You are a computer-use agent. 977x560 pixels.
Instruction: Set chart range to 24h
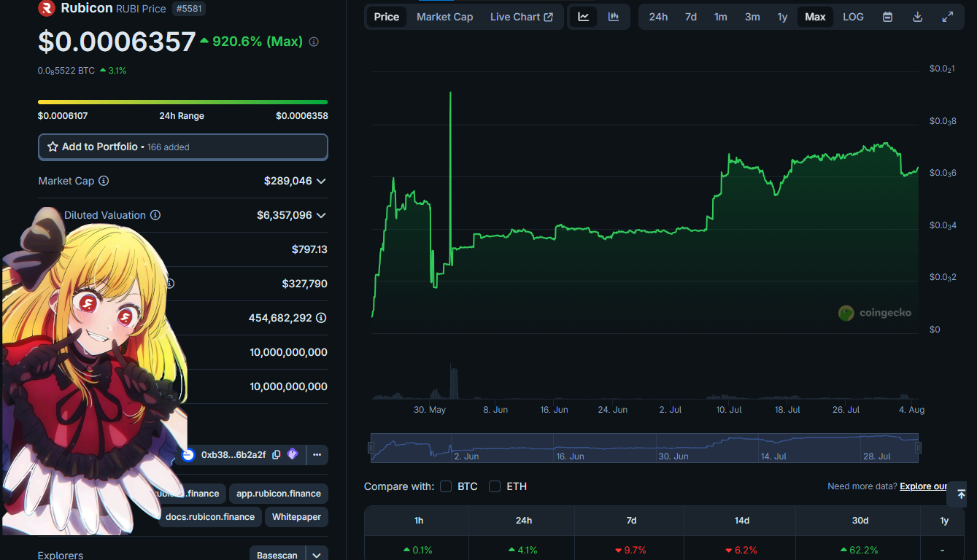(658, 17)
